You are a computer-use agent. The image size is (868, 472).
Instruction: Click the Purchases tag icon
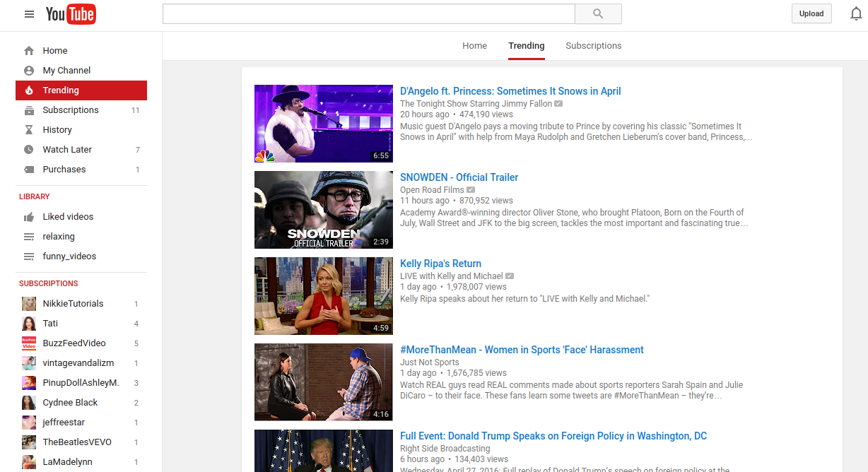(x=29, y=170)
